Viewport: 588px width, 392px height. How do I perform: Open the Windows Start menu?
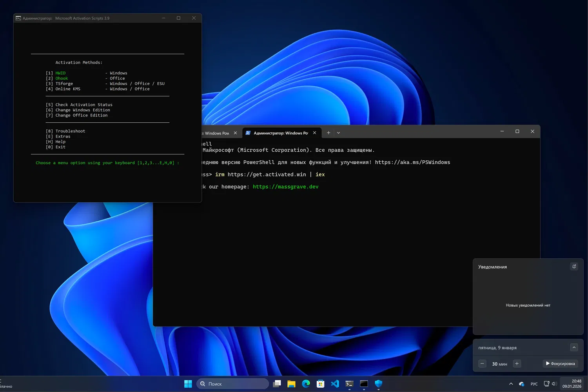pyautogui.click(x=188, y=384)
